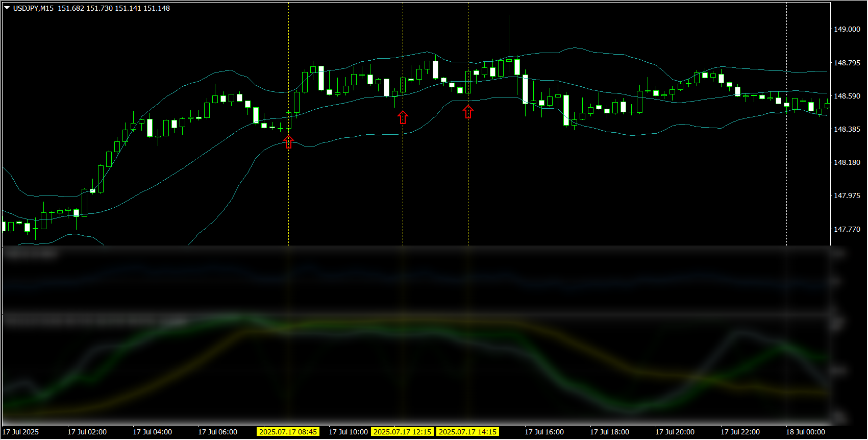This screenshot has width=868, height=440.
Task: Select the red arrow at 14:15
Action: click(468, 111)
